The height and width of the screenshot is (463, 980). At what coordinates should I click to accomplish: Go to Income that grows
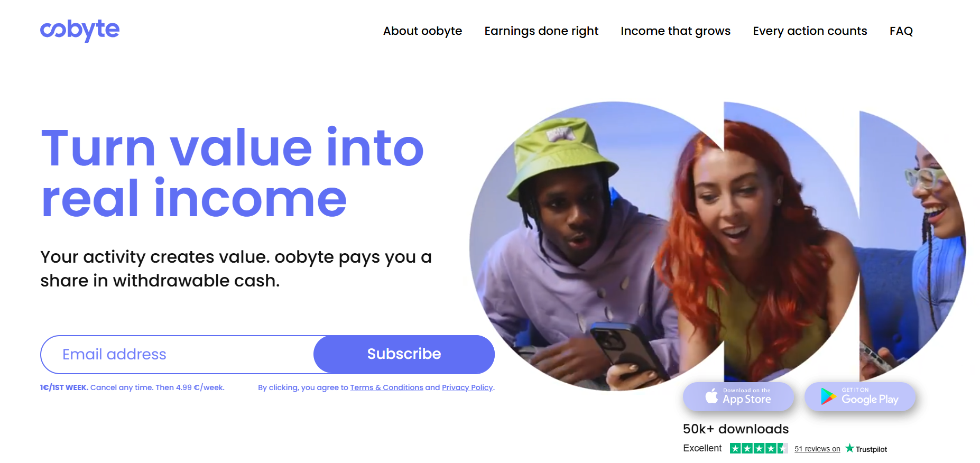coord(676,31)
